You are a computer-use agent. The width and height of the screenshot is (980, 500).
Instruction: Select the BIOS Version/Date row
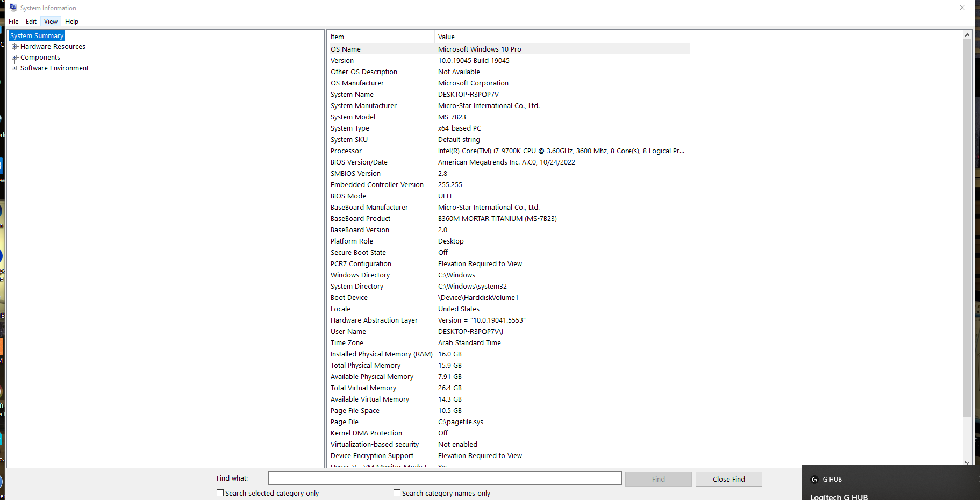click(x=509, y=162)
